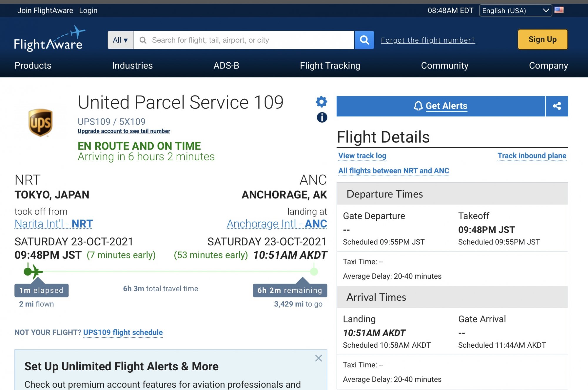Image resolution: width=588 pixels, height=390 pixels.
Task: Open Narita Int'l - NRT airport link
Action: click(x=54, y=224)
